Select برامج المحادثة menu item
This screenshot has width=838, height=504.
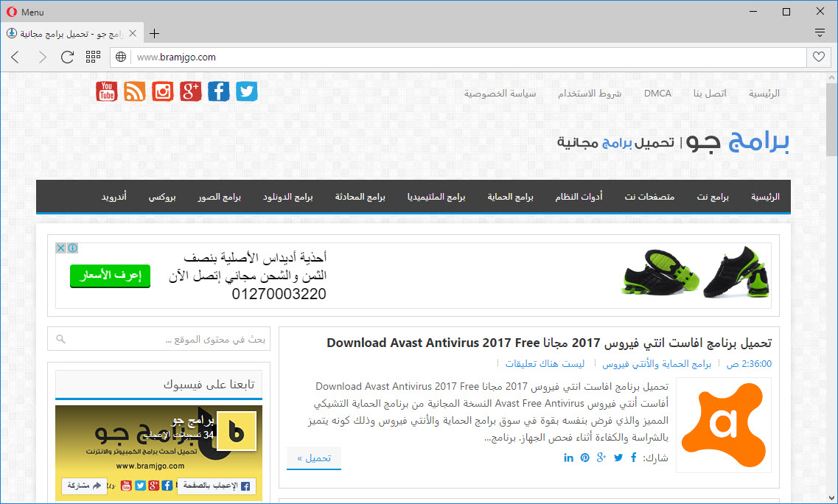360,197
